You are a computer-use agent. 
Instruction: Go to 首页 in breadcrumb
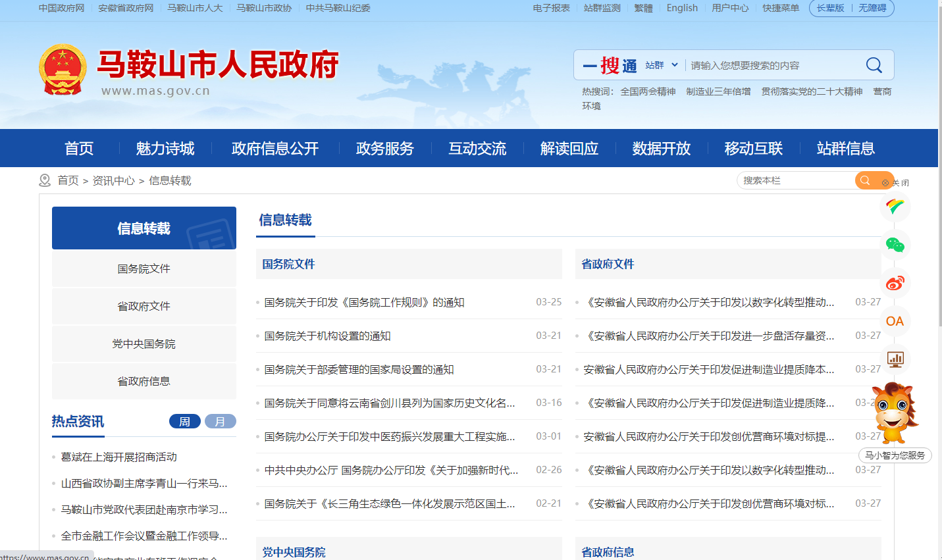click(x=68, y=180)
